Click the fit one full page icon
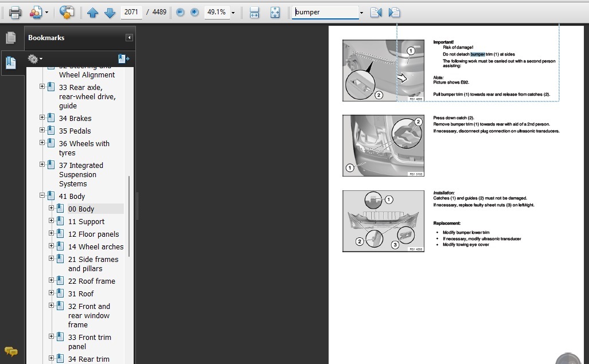Viewport: 589px width, 364px height. click(275, 13)
